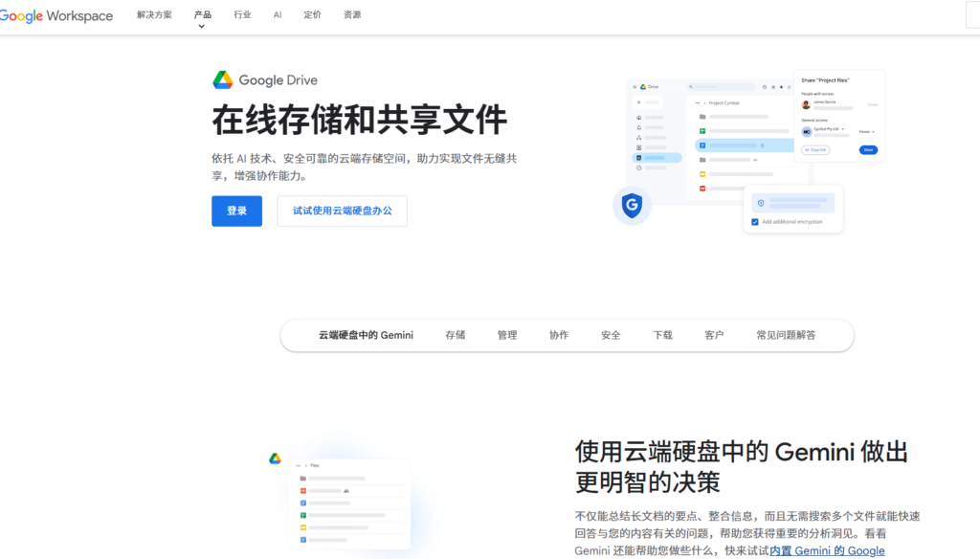The image size is (980, 559).
Task: Uncheck the Add additional encryption checkbox
Action: click(755, 221)
